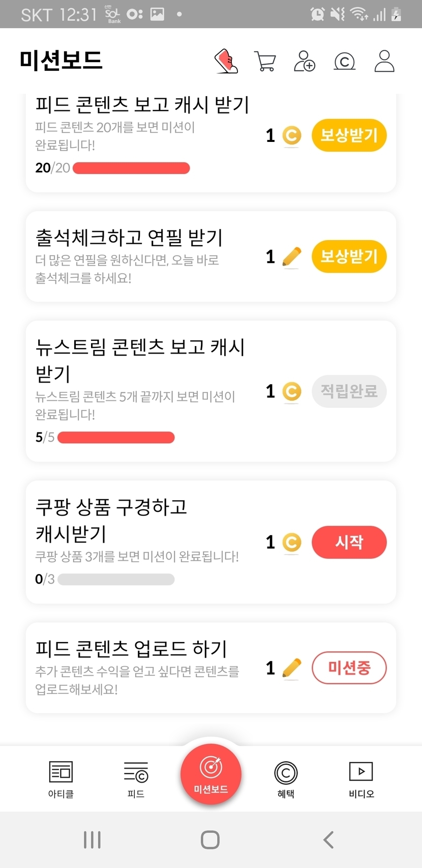Open the shopping cart
The width and height of the screenshot is (422, 868).
coord(265,62)
